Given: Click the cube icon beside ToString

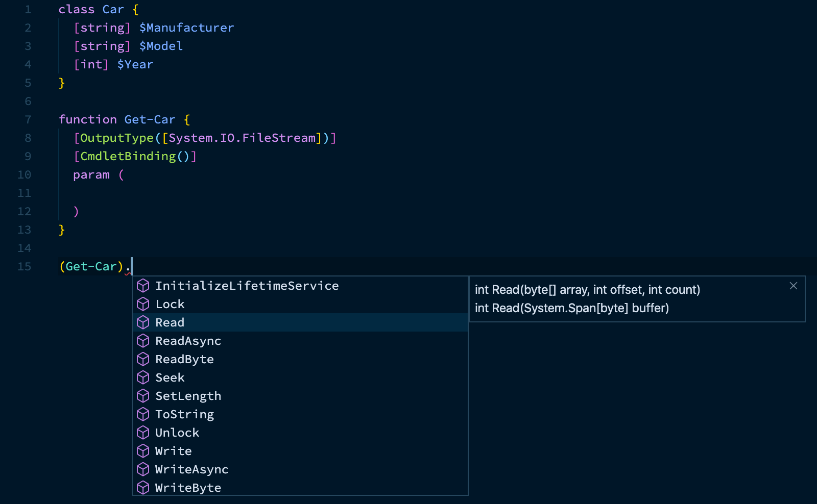Looking at the screenshot, I should 143,414.
